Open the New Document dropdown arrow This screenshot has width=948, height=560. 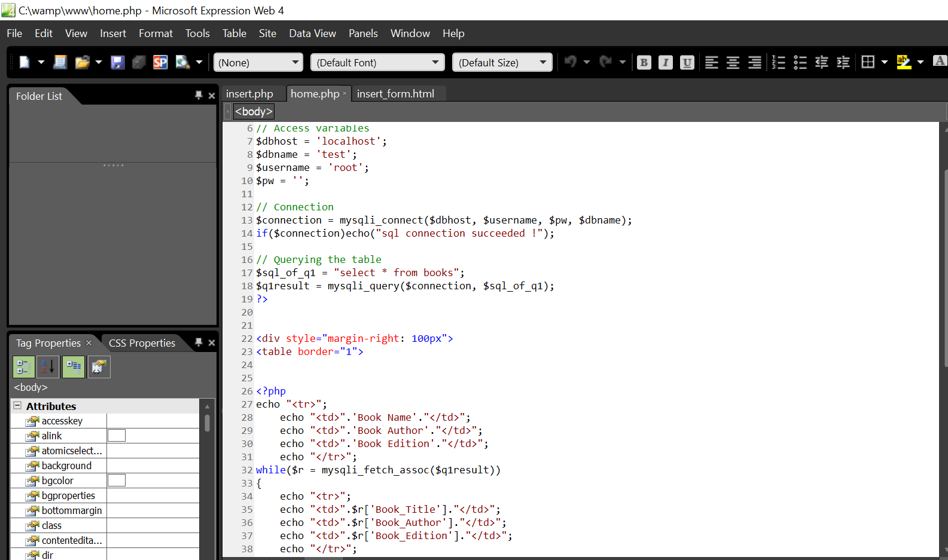[x=41, y=62]
